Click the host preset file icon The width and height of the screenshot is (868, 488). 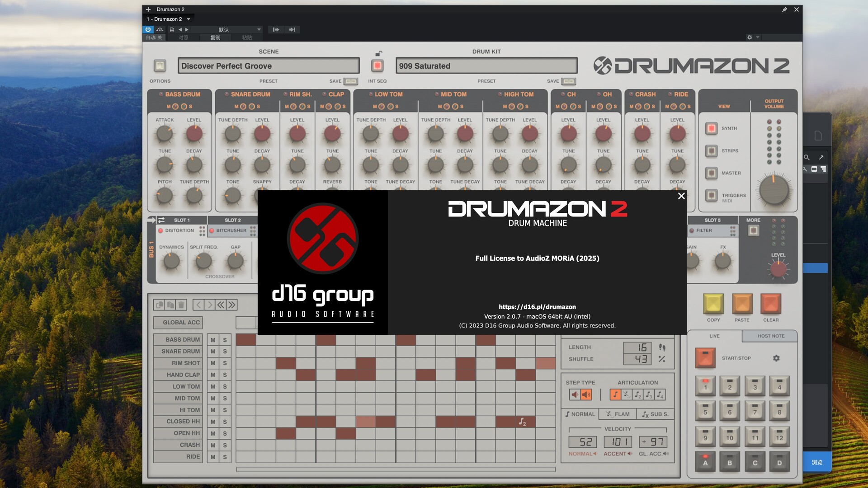tap(172, 29)
